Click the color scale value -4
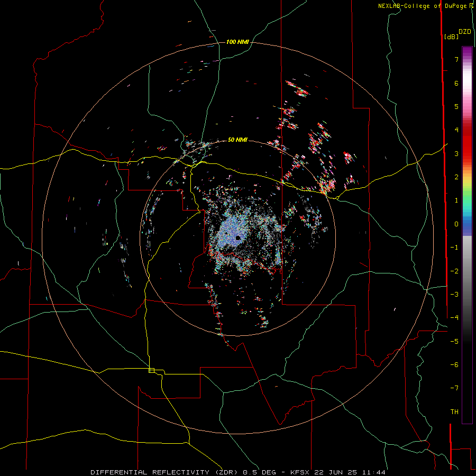476x476 pixels. [454, 318]
